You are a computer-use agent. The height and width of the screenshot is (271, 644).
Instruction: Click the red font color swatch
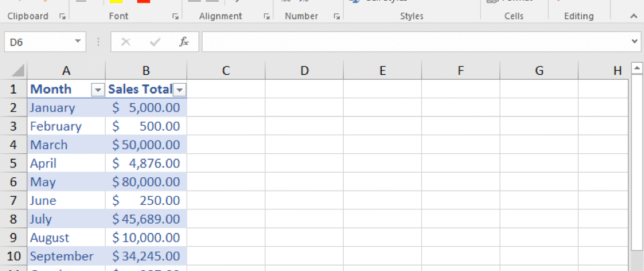pyautogui.click(x=143, y=1)
